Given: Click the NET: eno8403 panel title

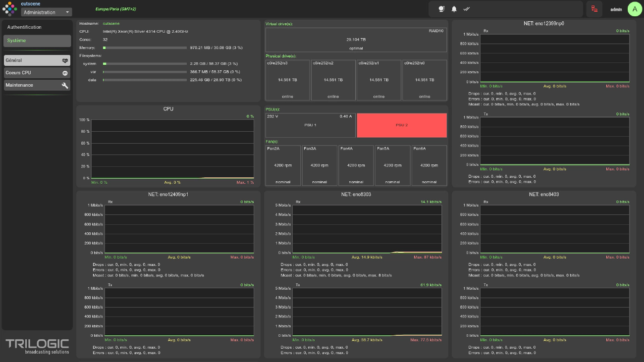Looking at the screenshot, I should coord(544,194).
